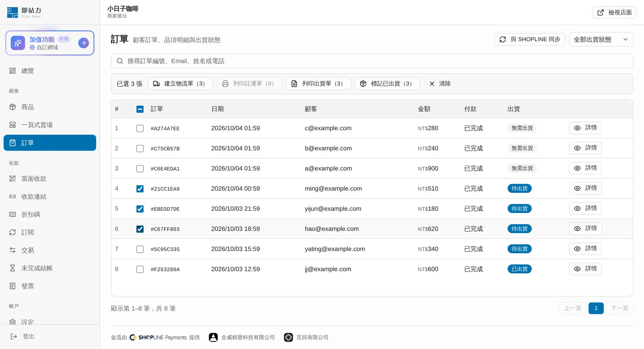Image resolution: width=644 pixels, height=349 pixels.
Task: Click the sparkle icon in 加值功能 card
Action: click(x=18, y=43)
